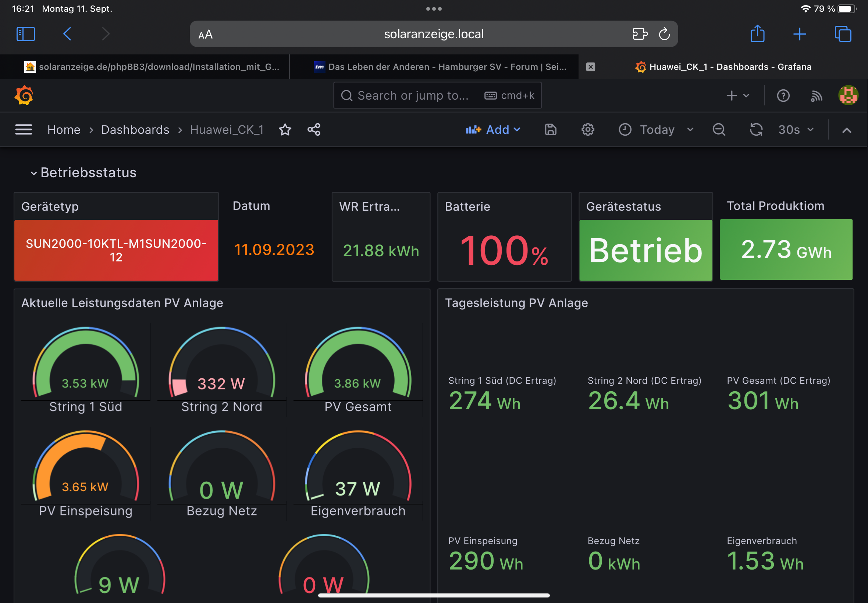
Task: Open the news feed icon
Action: pos(816,96)
